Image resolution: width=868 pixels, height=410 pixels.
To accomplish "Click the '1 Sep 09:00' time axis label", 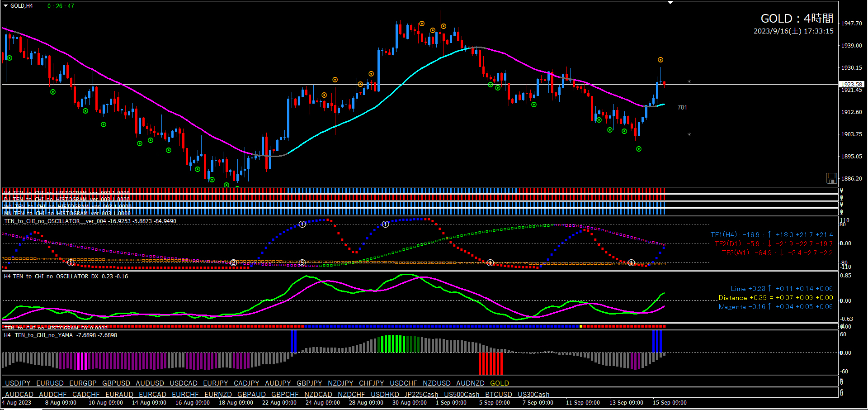I will pos(451,403).
